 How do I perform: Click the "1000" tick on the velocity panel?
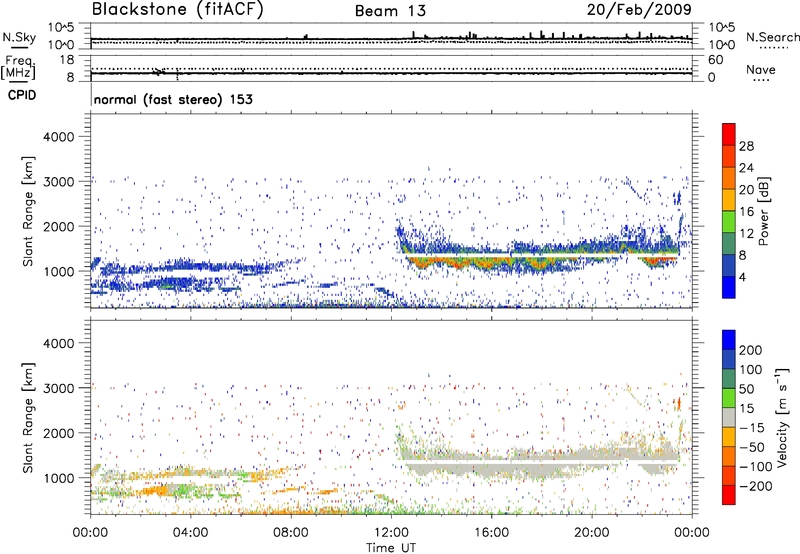(58, 478)
